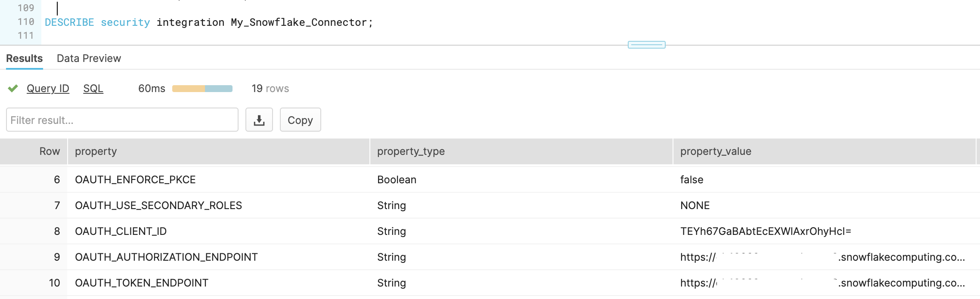Click the Copy button

(300, 120)
